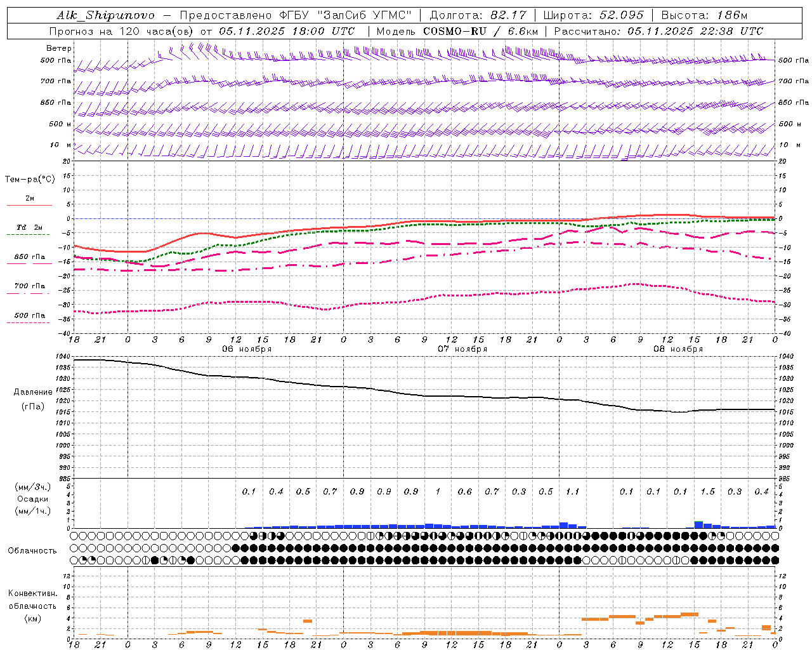Click the precipitation value "1.1"
Image resolution: width=812 pixels, height=650 pixels.
(572, 491)
